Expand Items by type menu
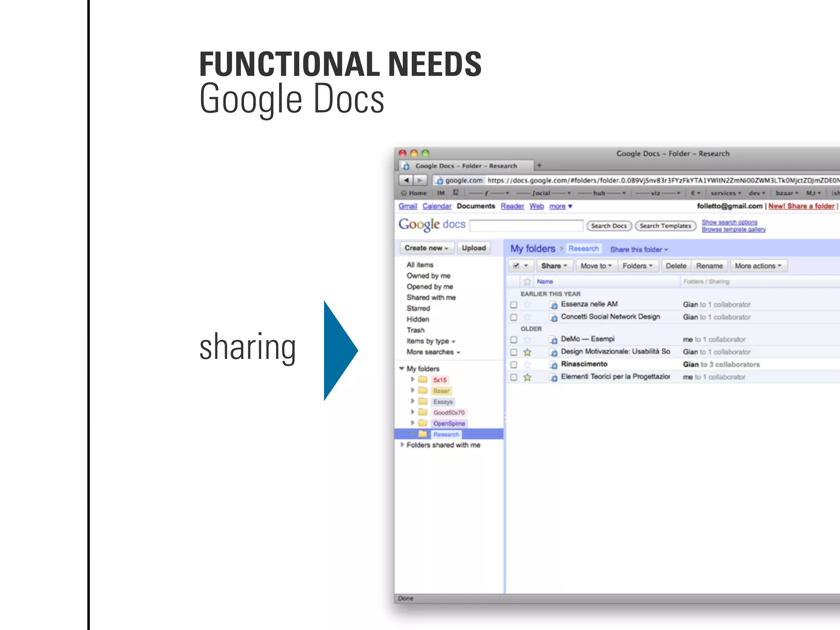The height and width of the screenshot is (630, 840). [431, 341]
